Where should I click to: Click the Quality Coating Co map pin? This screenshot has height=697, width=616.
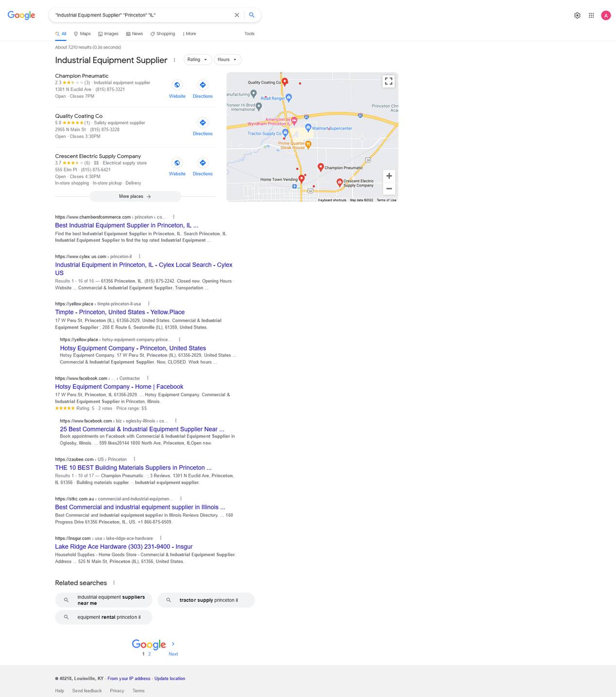[x=285, y=82]
